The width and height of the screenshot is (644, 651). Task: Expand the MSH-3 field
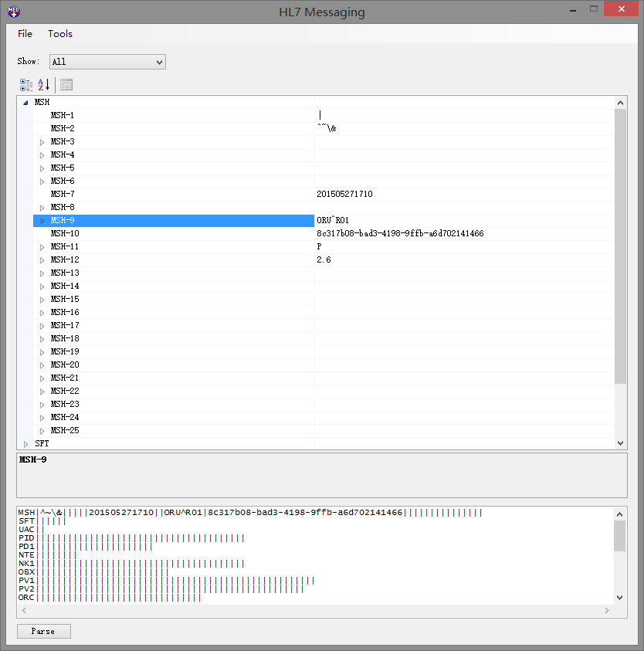pos(42,142)
